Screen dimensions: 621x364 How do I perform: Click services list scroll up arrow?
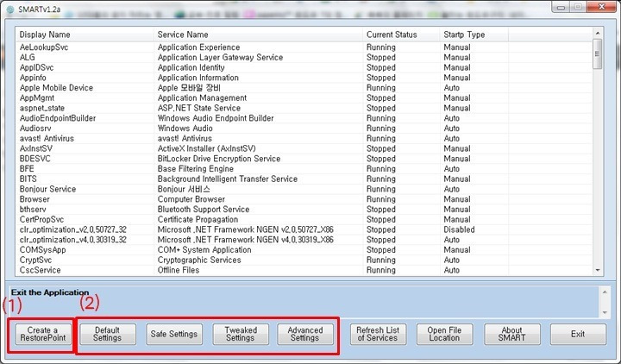598,34
